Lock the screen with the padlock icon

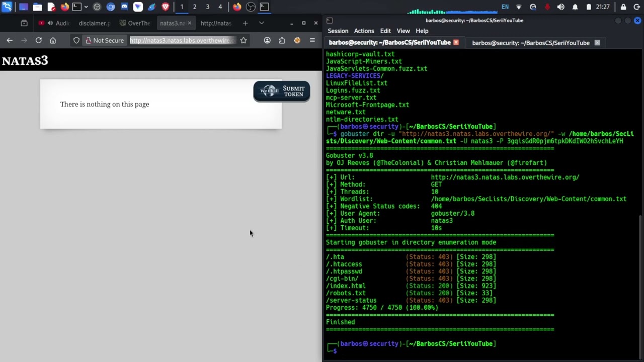(x=623, y=7)
